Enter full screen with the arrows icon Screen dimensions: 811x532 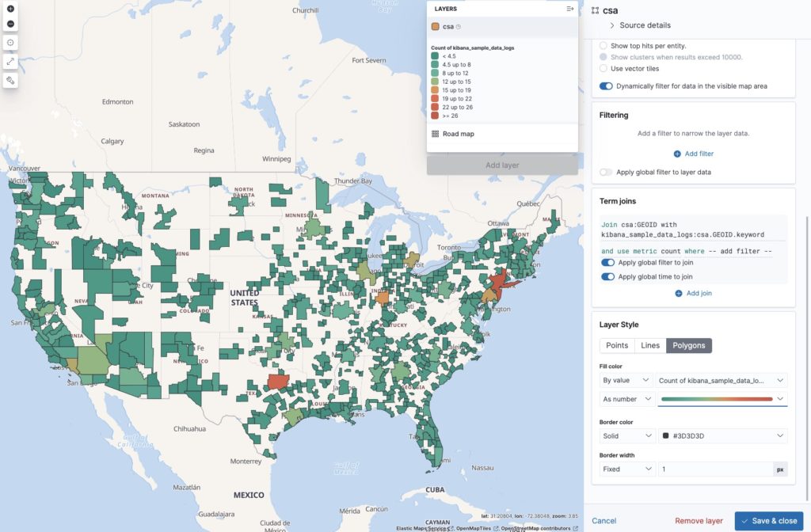[x=10, y=61]
